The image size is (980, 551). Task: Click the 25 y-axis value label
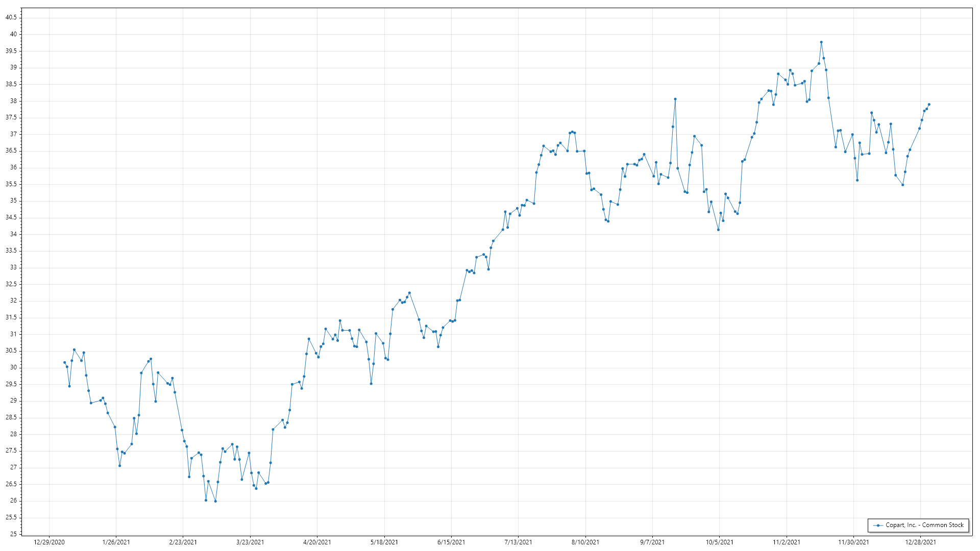(13, 534)
